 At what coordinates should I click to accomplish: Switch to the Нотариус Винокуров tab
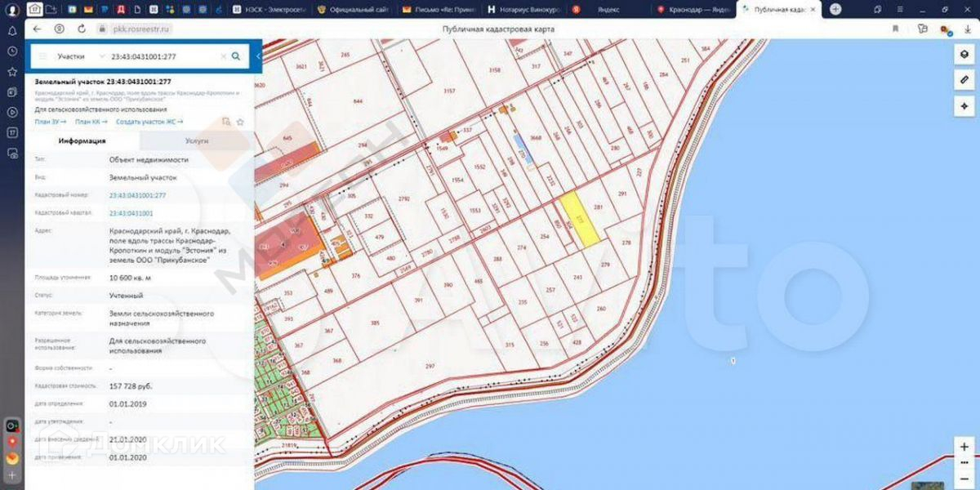[x=523, y=9]
